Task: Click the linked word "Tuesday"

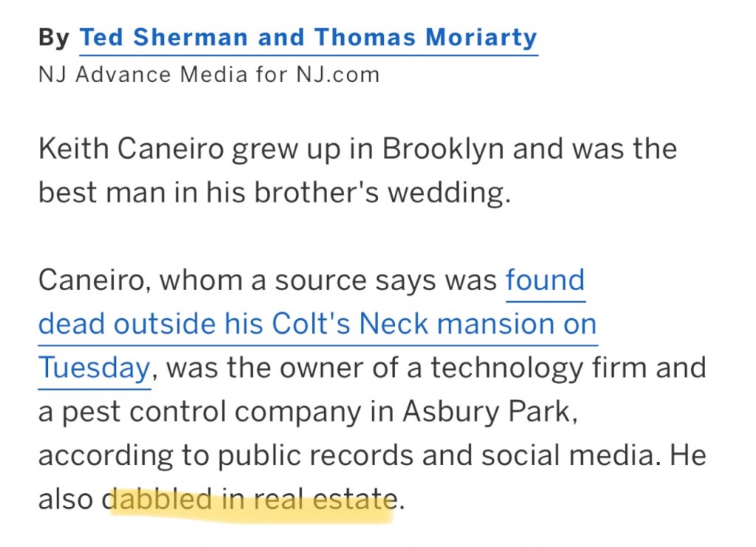Action: click(94, 367)
